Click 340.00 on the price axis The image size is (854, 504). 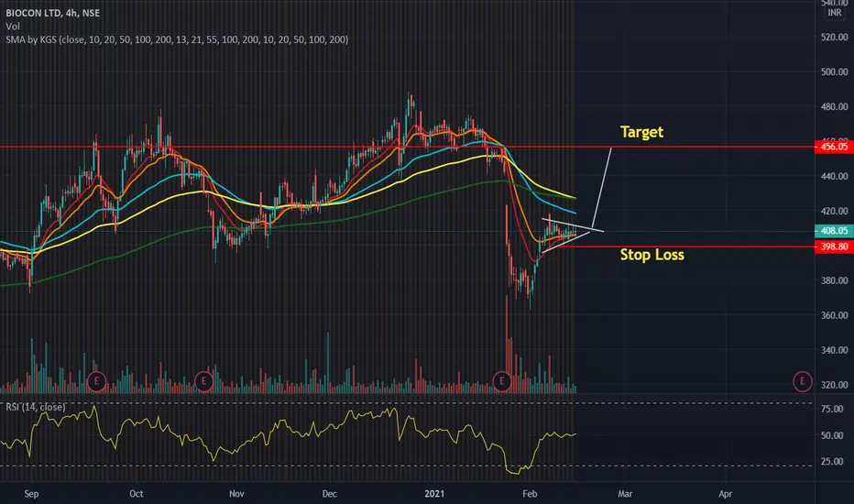[835, 350]
